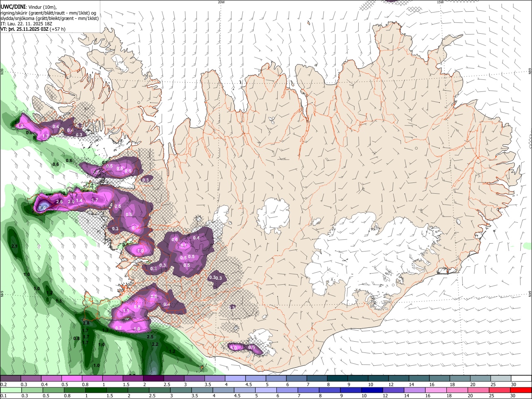Bottom legend: pick red swatch right of 30
This screenshot has width=532, height=399.
point(521,390)
